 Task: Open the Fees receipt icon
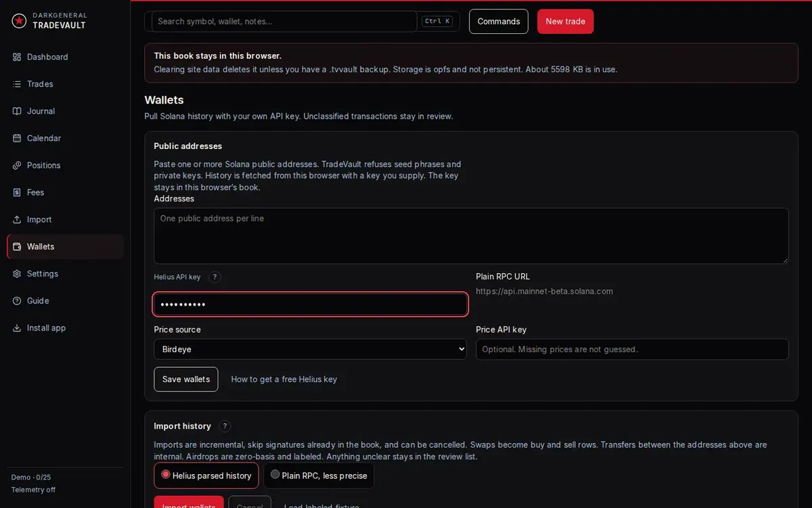[17, 192]
